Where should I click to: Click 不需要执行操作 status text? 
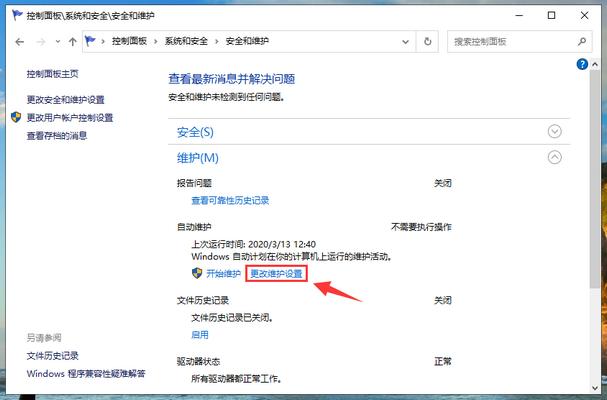[421, 227]
